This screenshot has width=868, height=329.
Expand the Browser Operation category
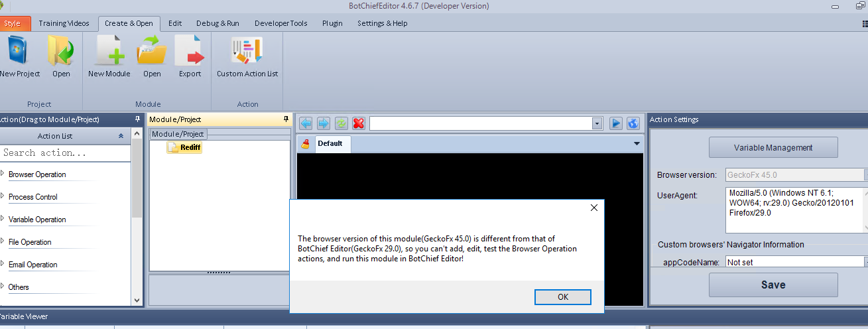click(3, 174)
